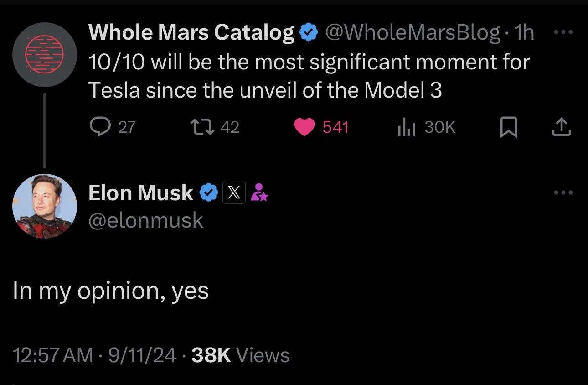Viewport: 588px width, 385px height.
Task: Open more options on Elon Musk's reply
Action: point(562,193)
